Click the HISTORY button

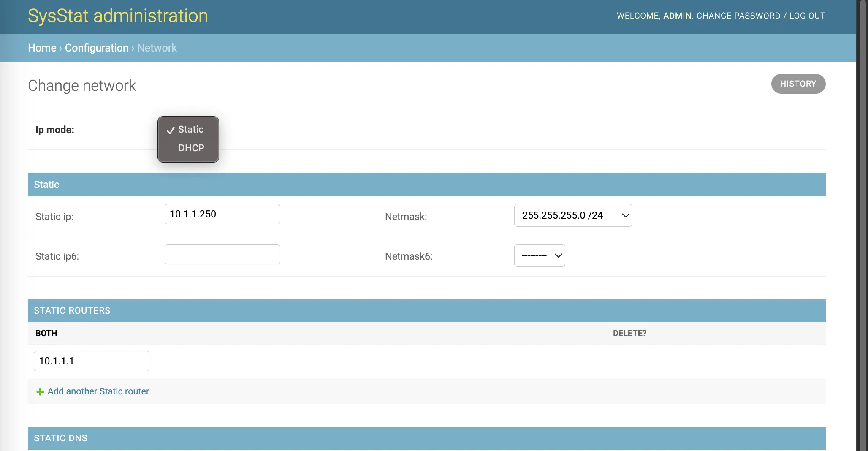(798, 84)
